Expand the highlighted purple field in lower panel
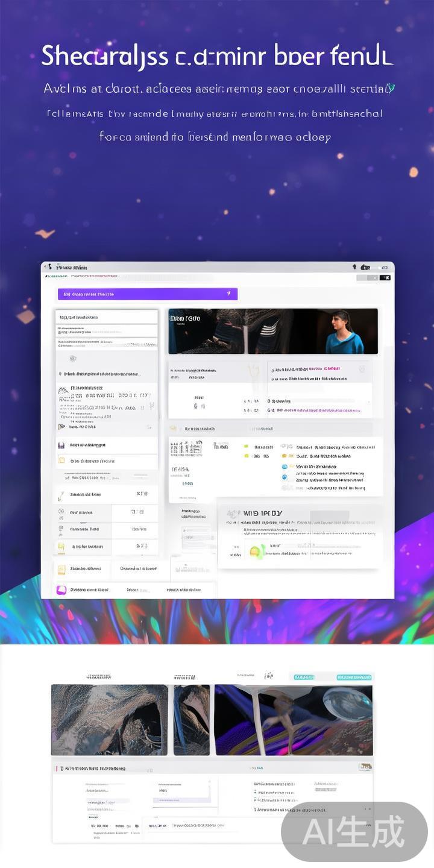This screenshot has height=868, width=434. (181, 800)
